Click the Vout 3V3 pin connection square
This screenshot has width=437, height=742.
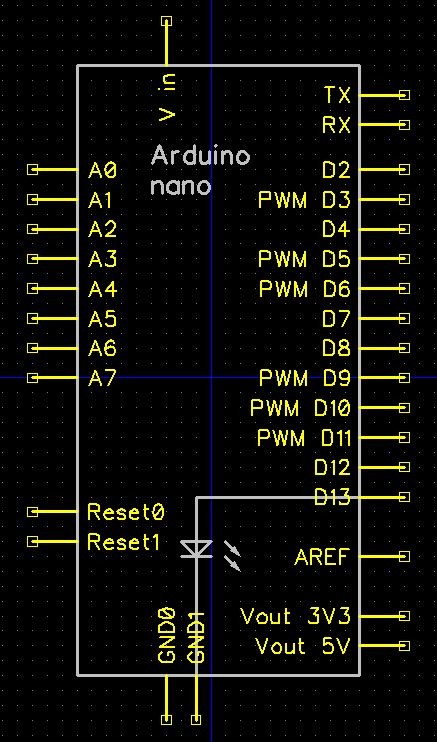(x=404, y=616)
